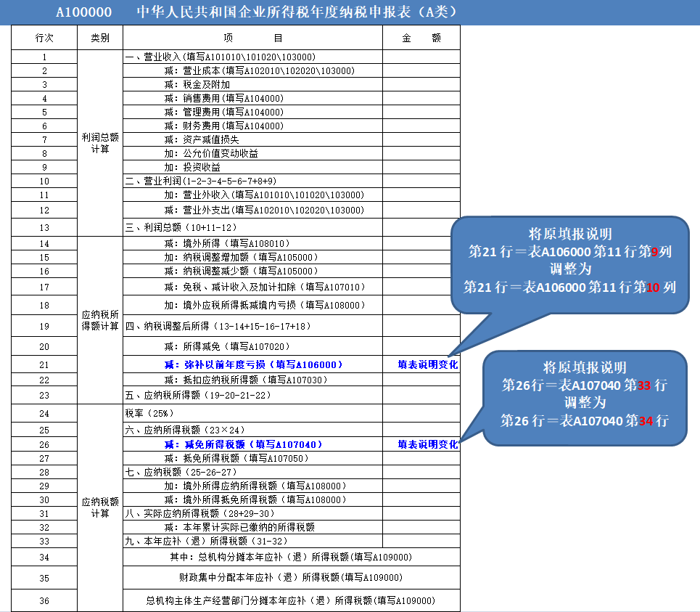Select the 减：管理费用(填写A104000) row
This screenshot has height=612, width=700.
(252, 112)
